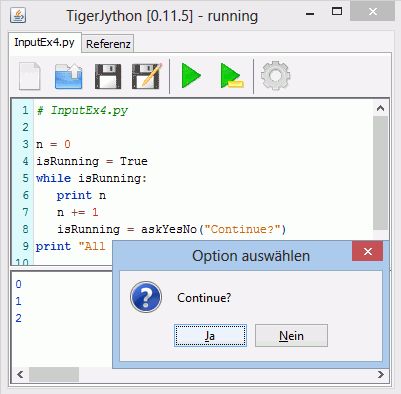Viewport: 401px width, 394px height.
Task: Click the Java application icon in title bar
Action: click(x=18, y=15)
